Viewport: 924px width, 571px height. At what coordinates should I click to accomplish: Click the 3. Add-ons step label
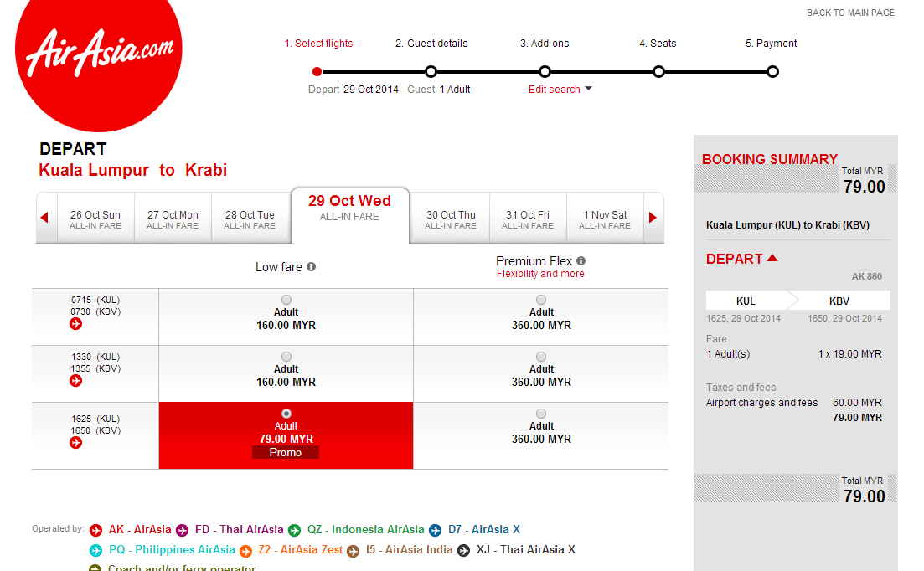coord(545,43)
